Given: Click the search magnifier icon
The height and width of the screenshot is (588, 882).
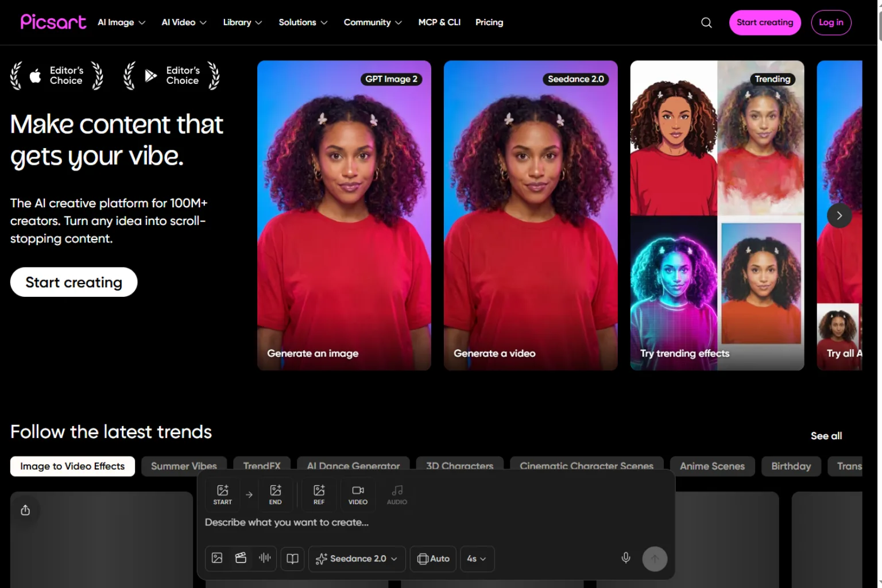Looking at the screenshot, I should click(706, 22).
